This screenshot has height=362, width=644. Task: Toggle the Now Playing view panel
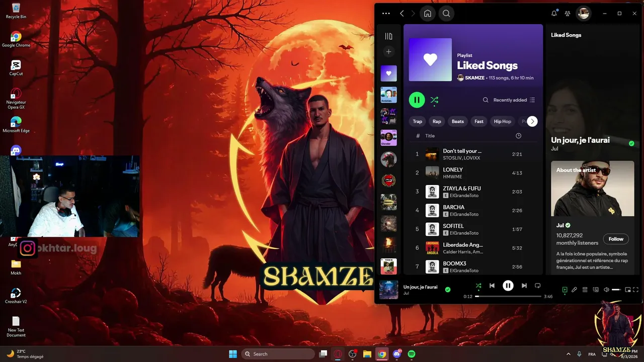click(x=565, y=290)
